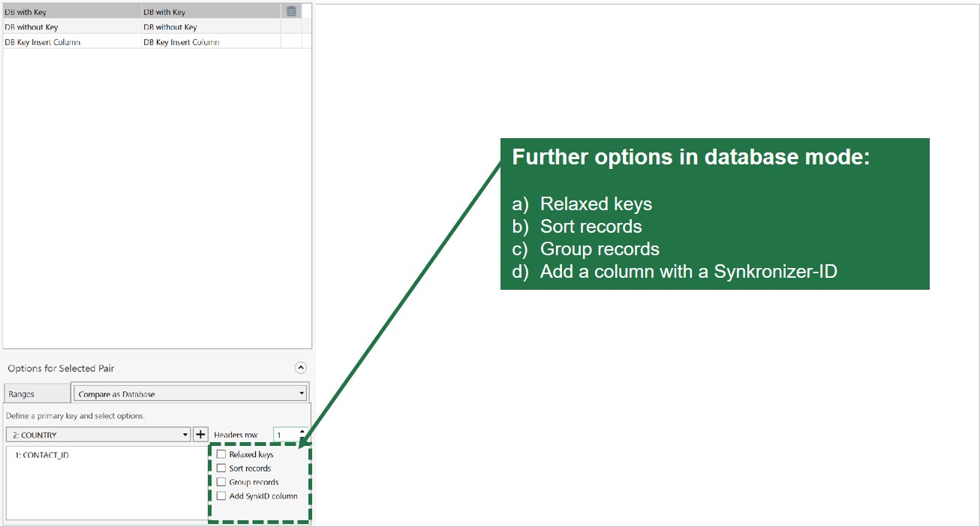Open the Compare as Database dropdown
980x527 pixels.
[191, 393]
